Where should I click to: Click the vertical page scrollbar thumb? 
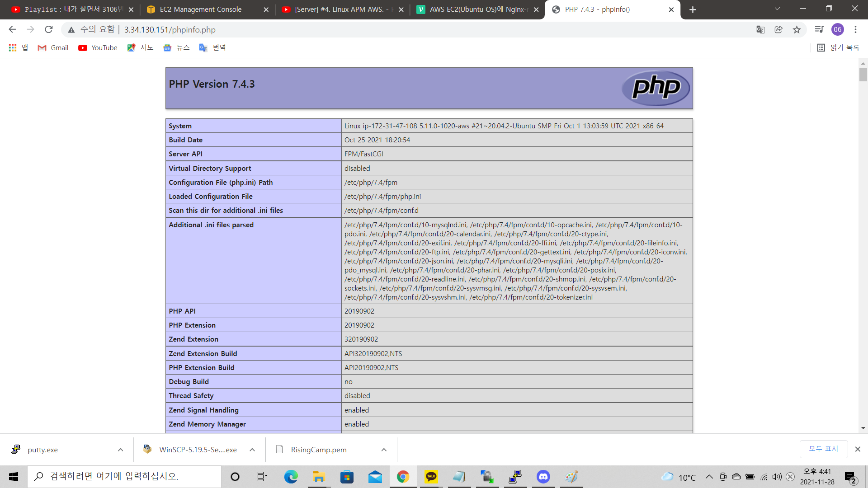863,75
